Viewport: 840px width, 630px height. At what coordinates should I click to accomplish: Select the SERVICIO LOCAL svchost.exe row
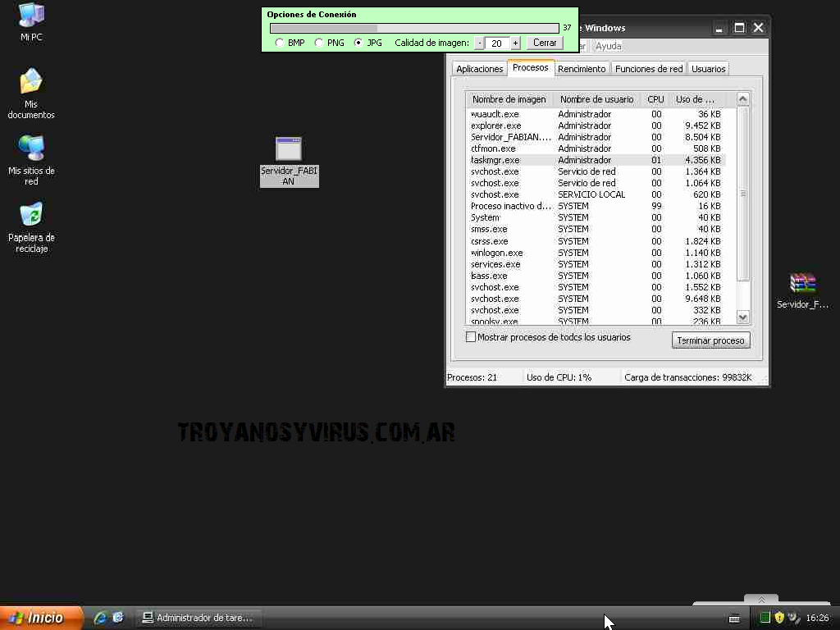tap(596, 194)
